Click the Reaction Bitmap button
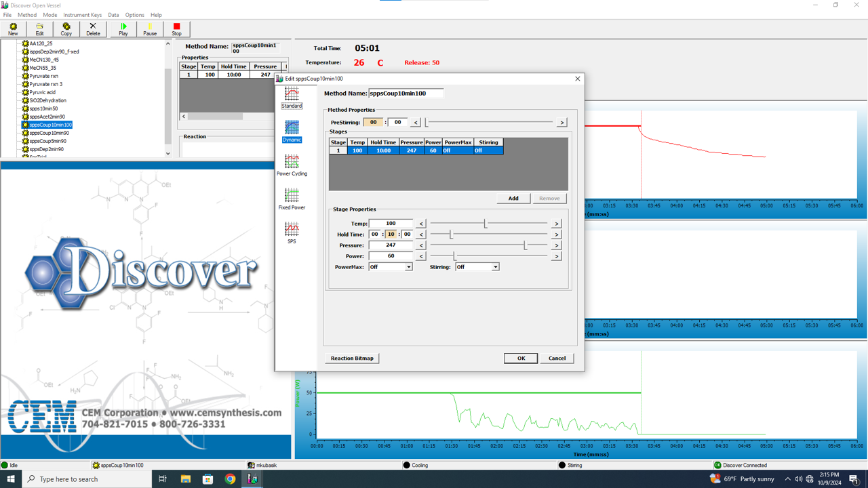 click(x=352, y=358)
